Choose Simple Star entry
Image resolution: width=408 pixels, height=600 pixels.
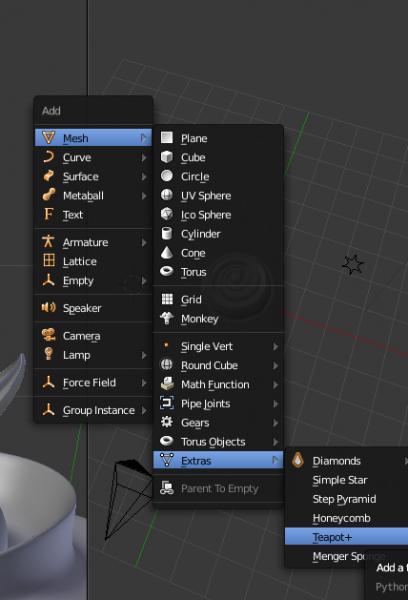point(340,479)
